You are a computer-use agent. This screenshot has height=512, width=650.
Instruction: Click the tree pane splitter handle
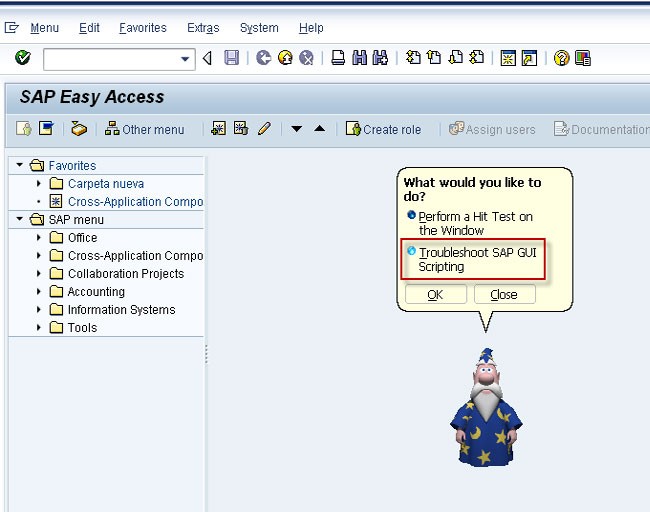(206, 354)
